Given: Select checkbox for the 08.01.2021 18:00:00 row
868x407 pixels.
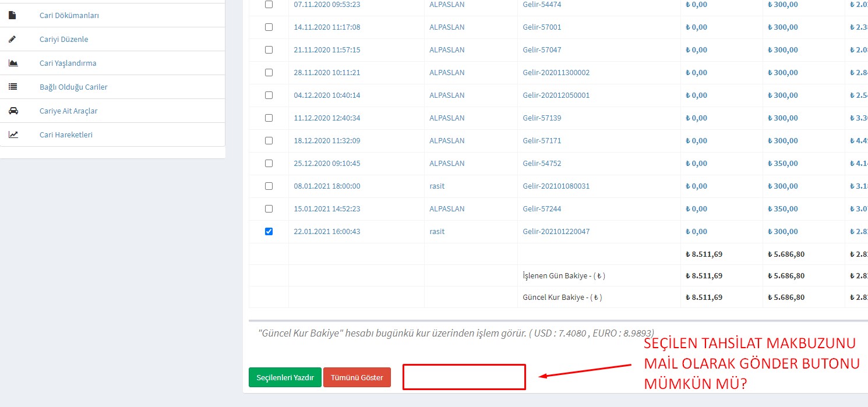Looking at the screenshot, I should 269,186.
